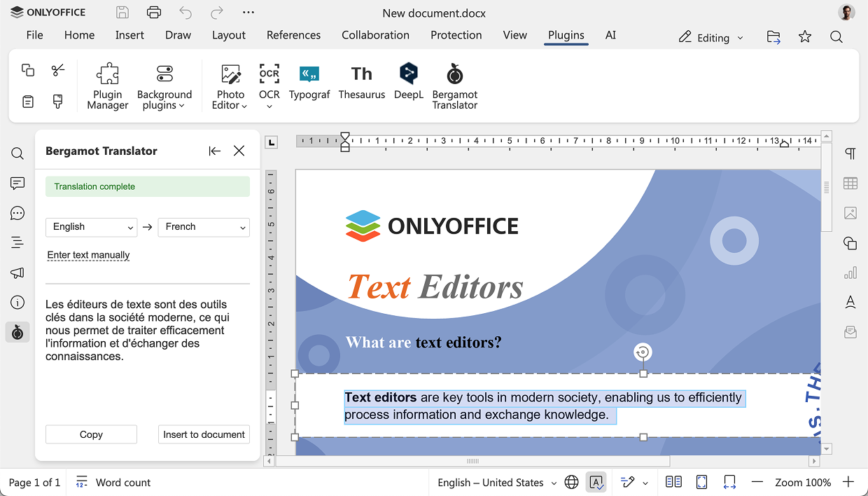868x496 pixels.
Task: Open Bergamot Translator from the ribbon
Action: (455, 86)
